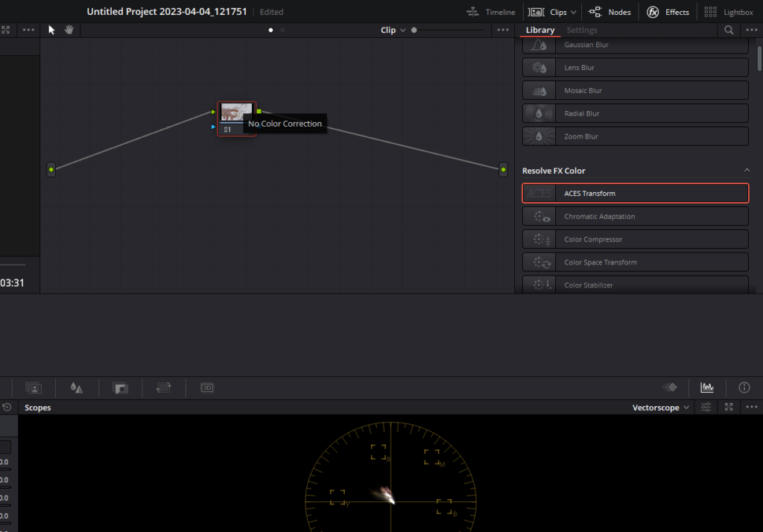
Task: Click the node graph source input dot
Action: [51, 170]
